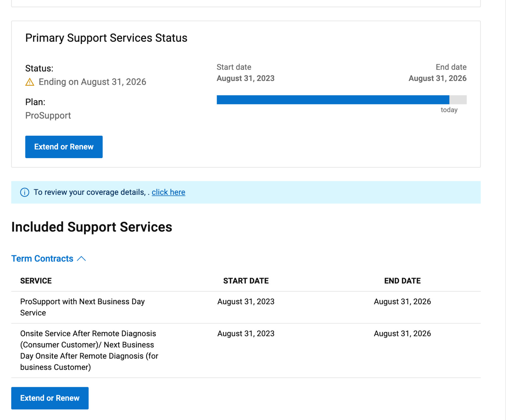Click the ProSupport row end date August 31, 2026
This screenshot has width=506, height=420.
click(403, 302)
